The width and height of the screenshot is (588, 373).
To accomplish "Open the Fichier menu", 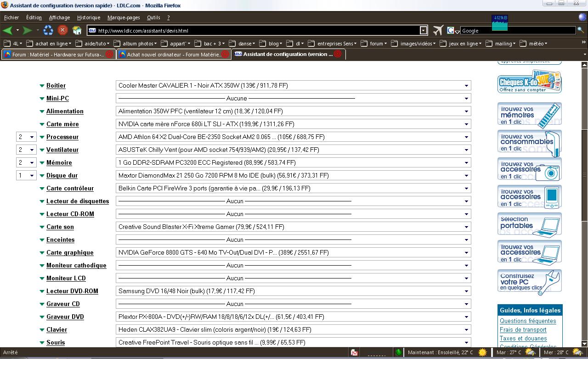I will coord(11,17).
